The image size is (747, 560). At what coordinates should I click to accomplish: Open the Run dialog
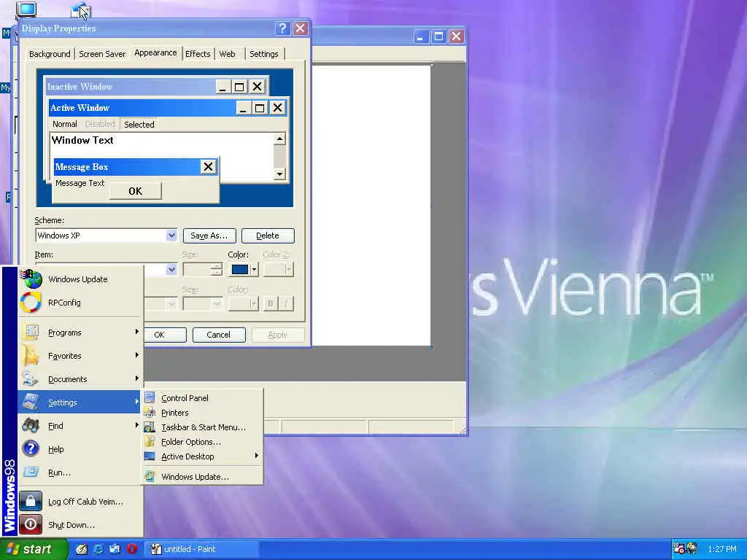pyautogui.click(x=80, y=472)
